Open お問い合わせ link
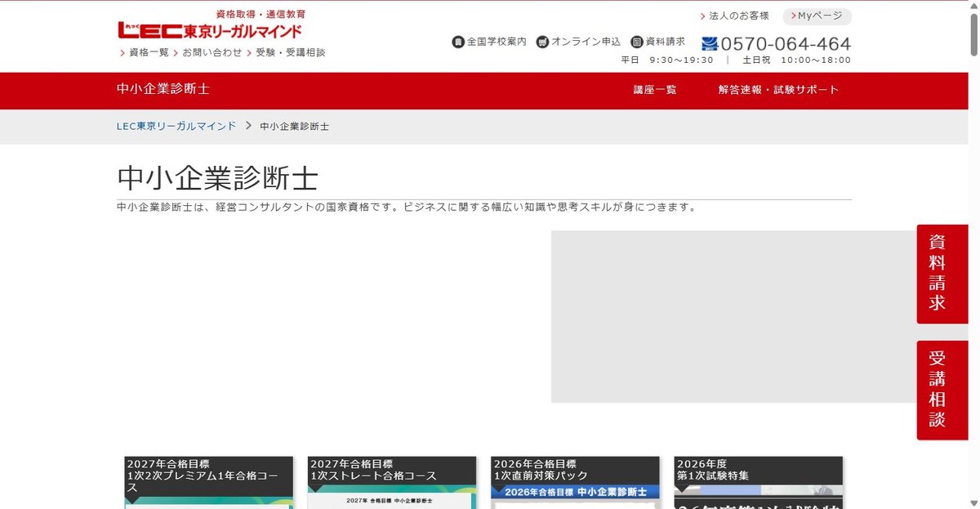 pos(212,52)
